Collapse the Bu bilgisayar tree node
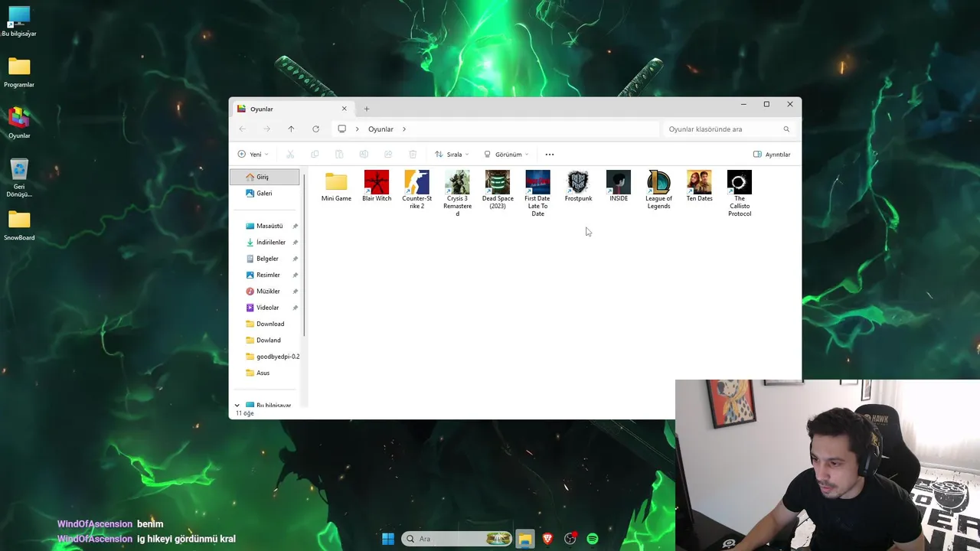The width and height of the screenshot is (980, 551). tap(237, 406)
